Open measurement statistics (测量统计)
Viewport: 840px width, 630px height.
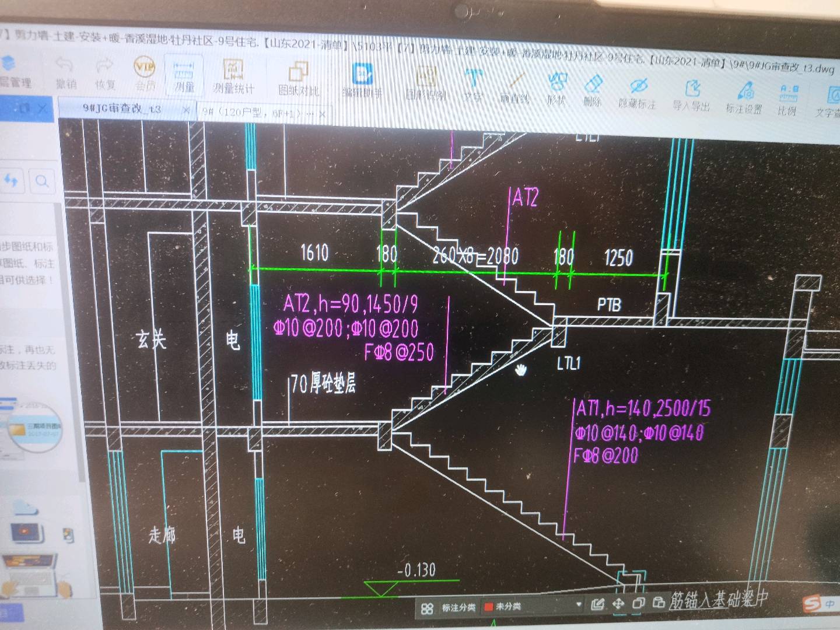[x=233, y=77]
